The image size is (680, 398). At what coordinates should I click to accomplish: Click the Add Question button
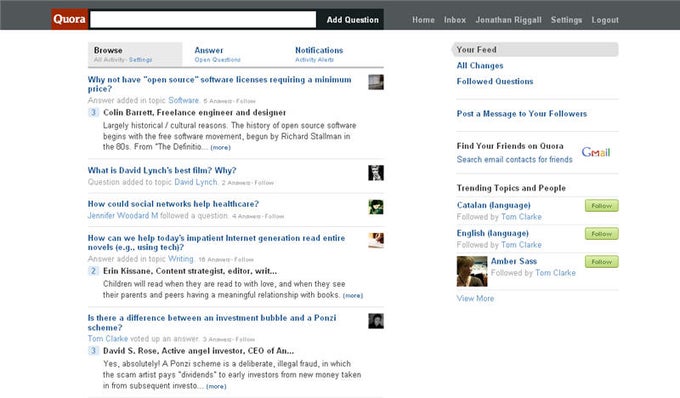[352, 20]
